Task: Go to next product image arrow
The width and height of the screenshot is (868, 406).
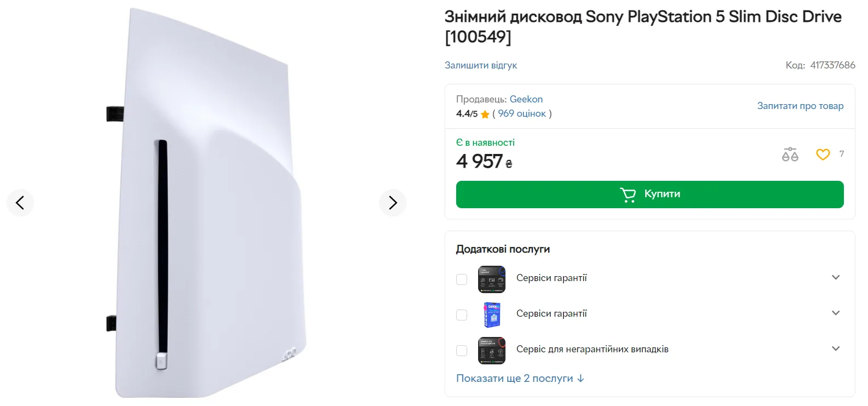Action: click(x=393, y=203)
